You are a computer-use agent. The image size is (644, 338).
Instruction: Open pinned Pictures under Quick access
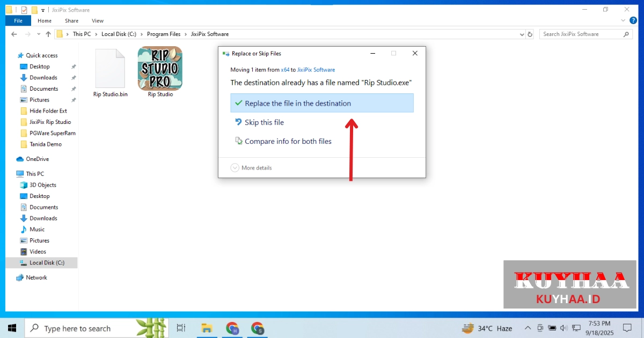39,100
